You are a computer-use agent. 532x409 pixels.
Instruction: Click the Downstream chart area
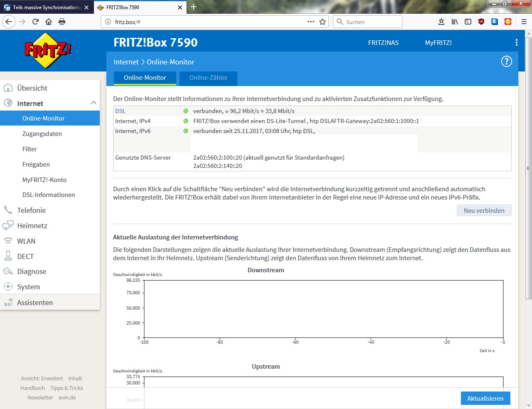pos(323,309)
